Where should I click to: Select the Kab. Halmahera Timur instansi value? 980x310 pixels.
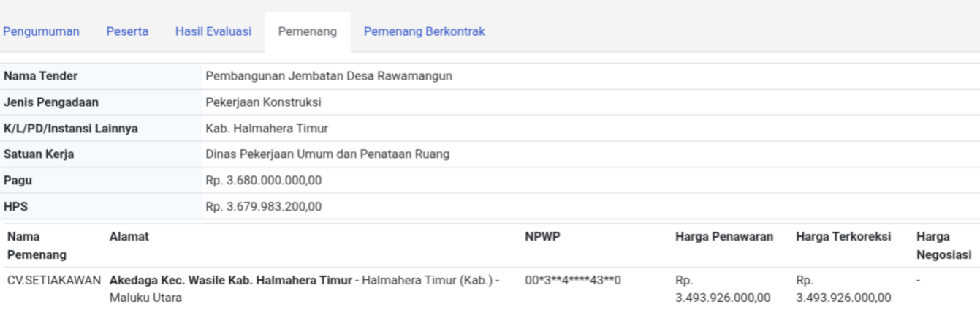[267, 129]
